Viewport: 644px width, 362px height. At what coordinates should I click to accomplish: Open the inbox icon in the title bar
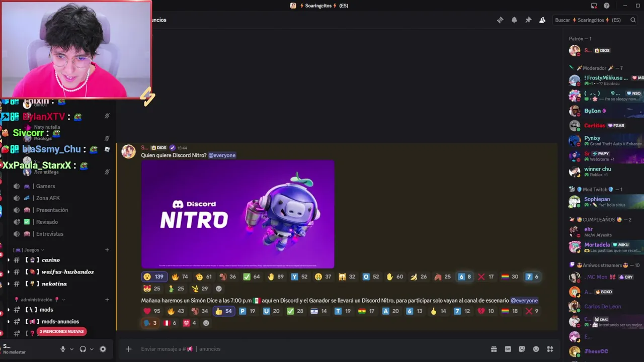pyautogui.click(x=594, y=6)
